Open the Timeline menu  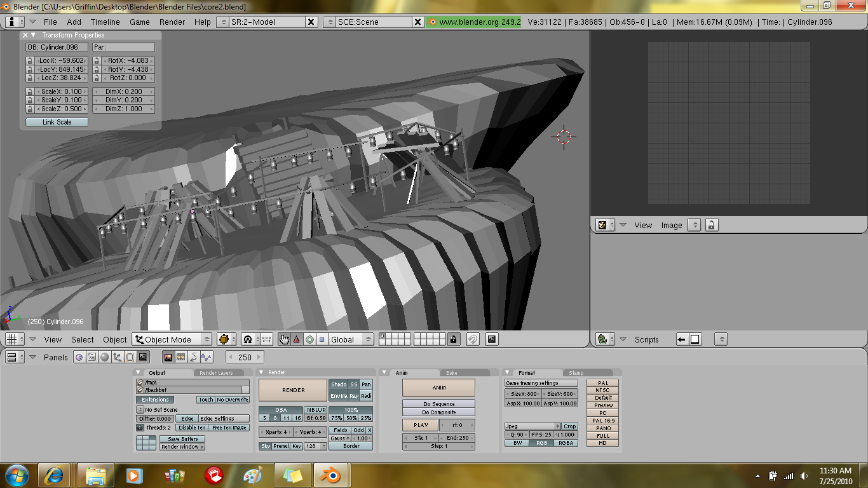[x=105, y=22]
